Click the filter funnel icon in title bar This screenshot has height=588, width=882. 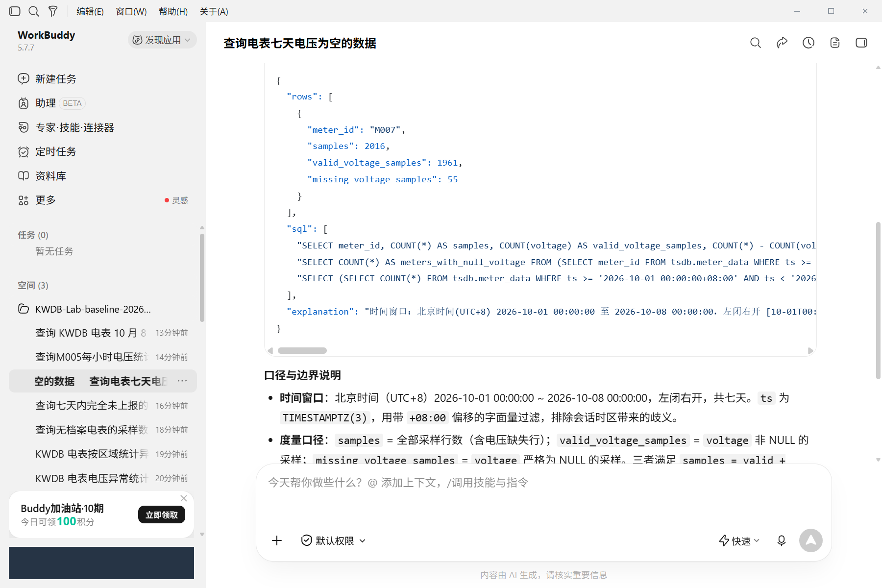(x=53, y=11)
